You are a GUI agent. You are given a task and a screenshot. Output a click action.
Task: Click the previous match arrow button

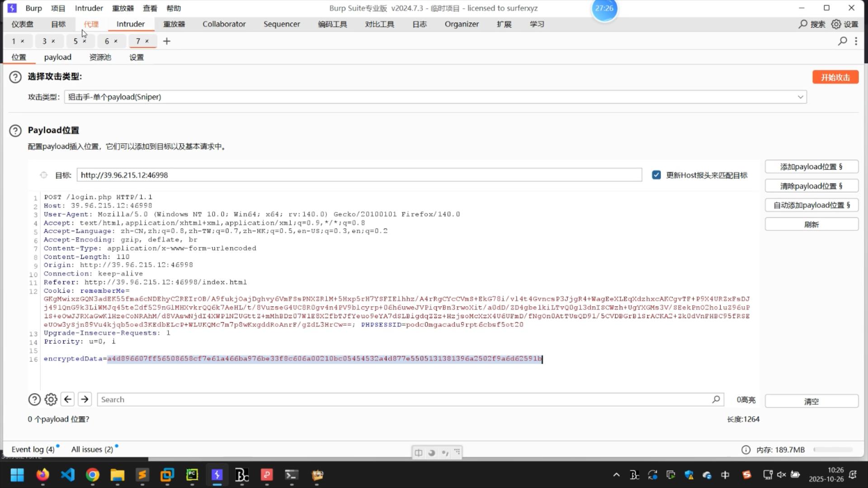click(x=68, y=399)
